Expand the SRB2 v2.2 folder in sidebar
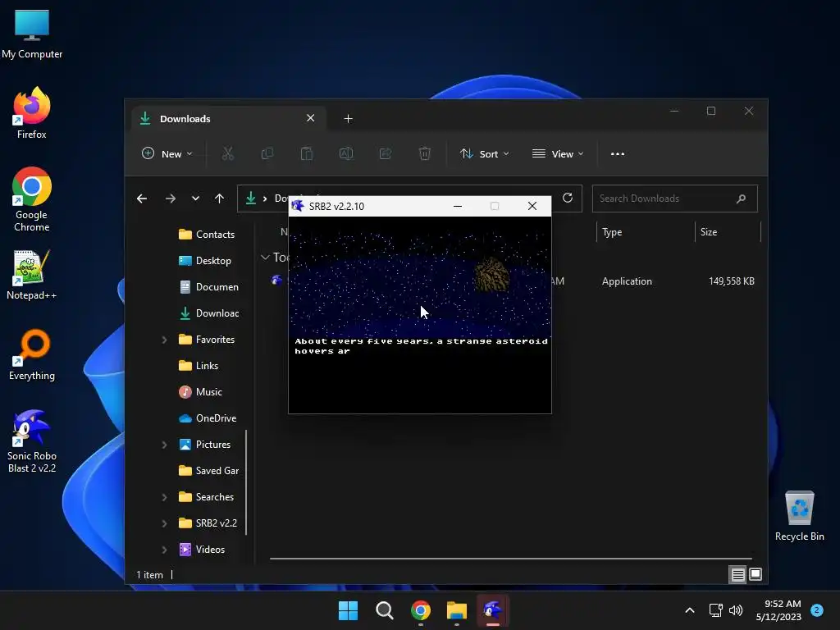Screen dimensions: 840x630 (164, 523)
